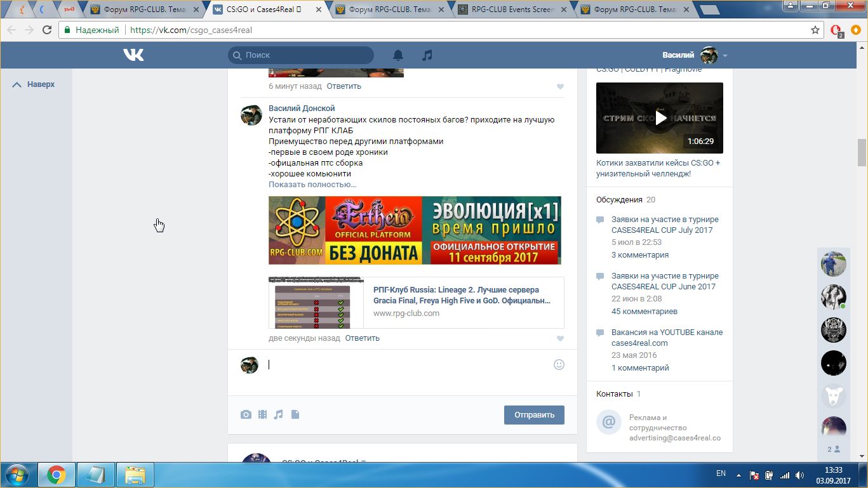Go up with the Наверх button
Image resolution: width=868 pixels, height=488 pixels.
tap(34, 84)
